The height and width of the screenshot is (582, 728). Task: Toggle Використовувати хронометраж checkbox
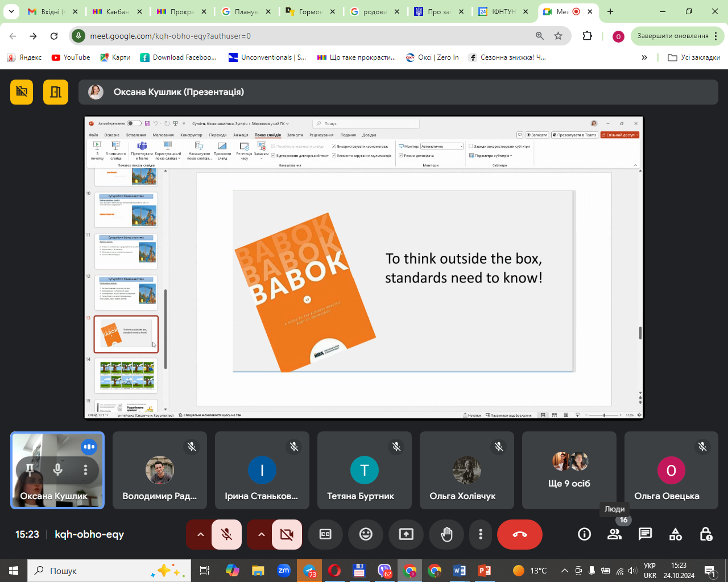pyautogui.click(x=360, y=147)
